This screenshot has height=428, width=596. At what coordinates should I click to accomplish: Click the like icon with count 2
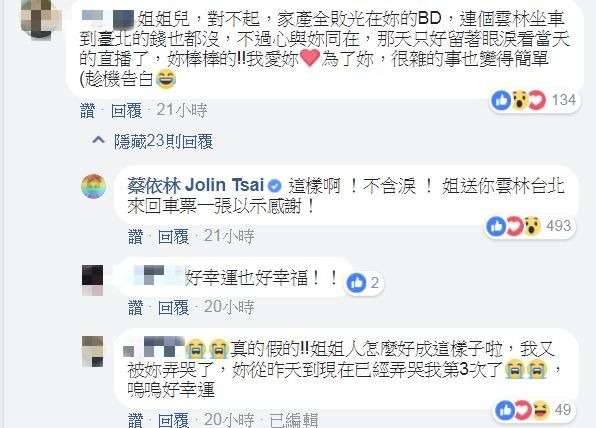357,283
